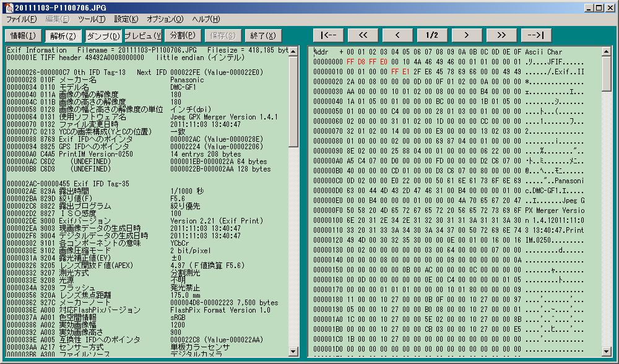Click the >> fast forward button
619x364 pixels.
(x=501, y=35)
